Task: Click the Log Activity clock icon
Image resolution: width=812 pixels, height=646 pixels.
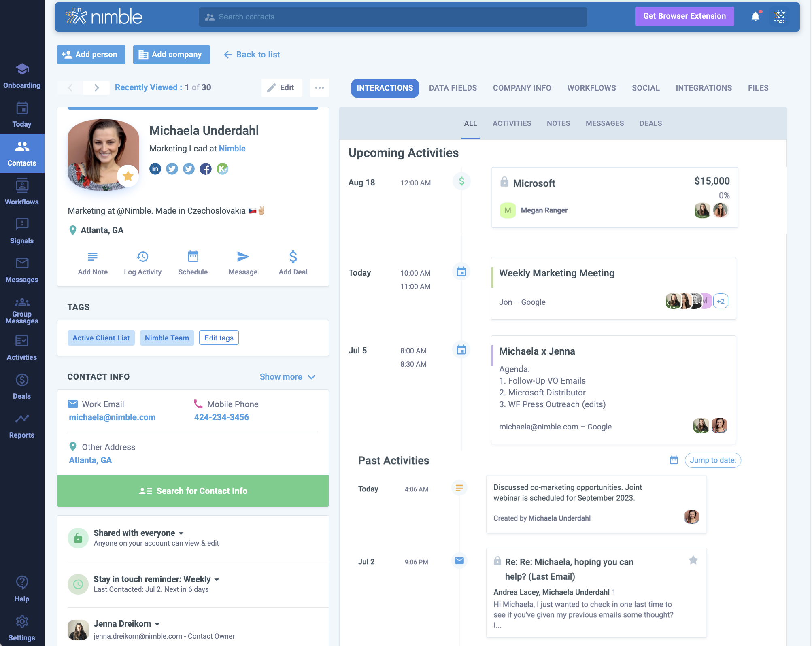Action: click(x=142, y=257)
